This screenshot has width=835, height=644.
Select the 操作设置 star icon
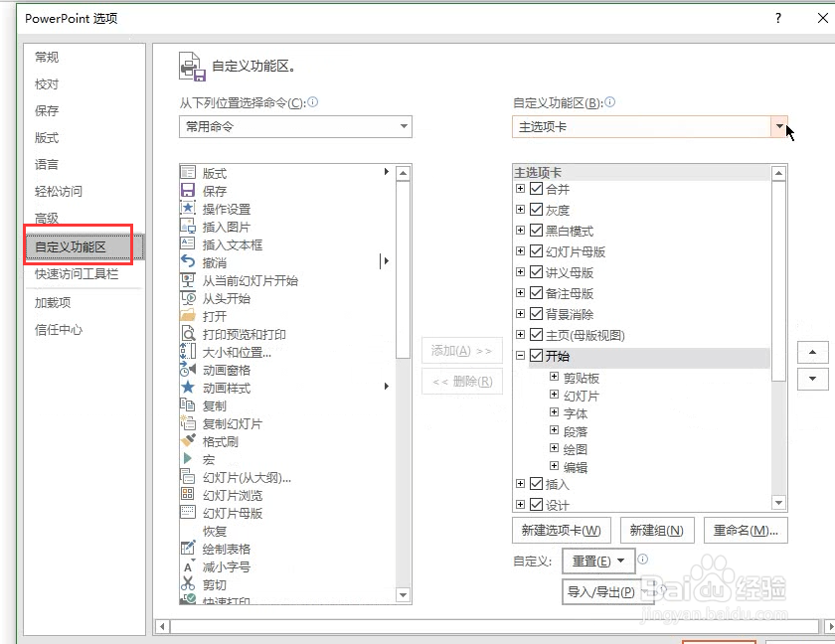click(x=188, y=209)
